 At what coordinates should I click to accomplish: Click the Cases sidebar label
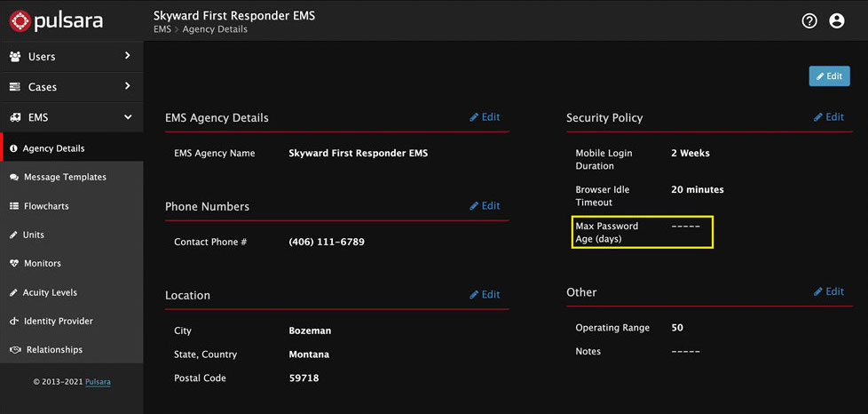(x=43, y=87)
